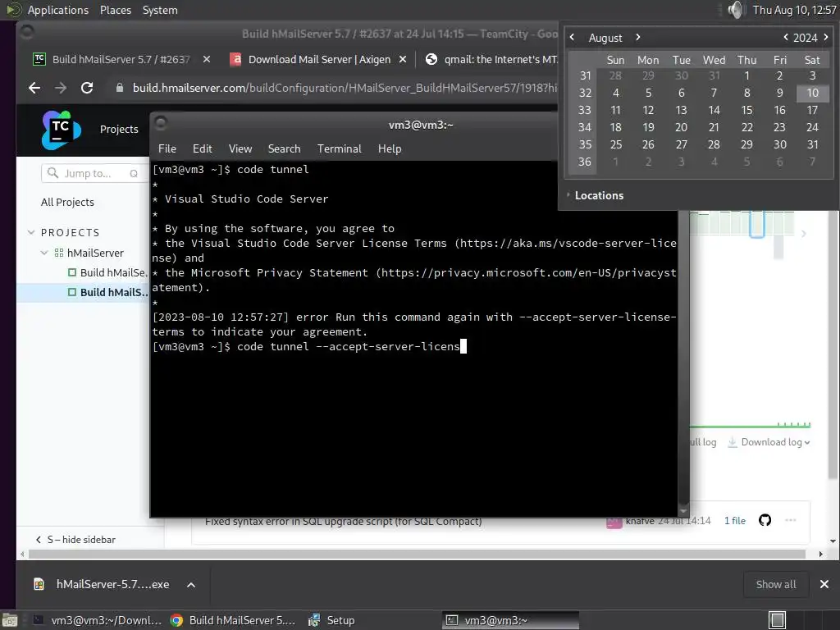
Task: Click the terminal window menu button icon
Action: coord(161,123)
